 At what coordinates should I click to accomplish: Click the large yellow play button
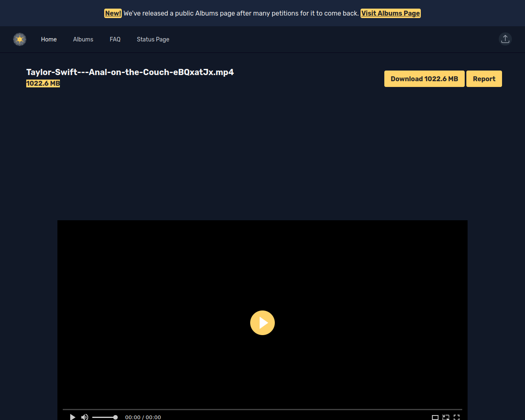262,323
